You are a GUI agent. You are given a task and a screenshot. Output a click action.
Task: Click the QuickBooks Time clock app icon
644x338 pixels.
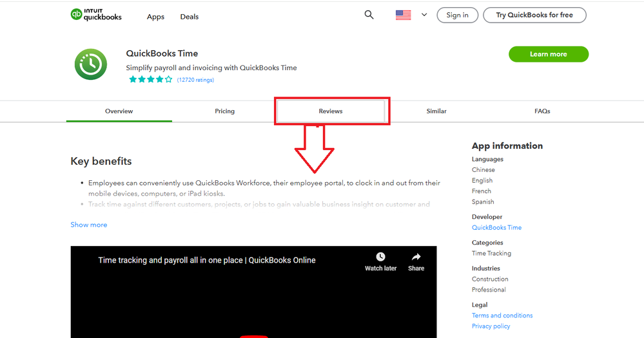[x=91, y=64]
